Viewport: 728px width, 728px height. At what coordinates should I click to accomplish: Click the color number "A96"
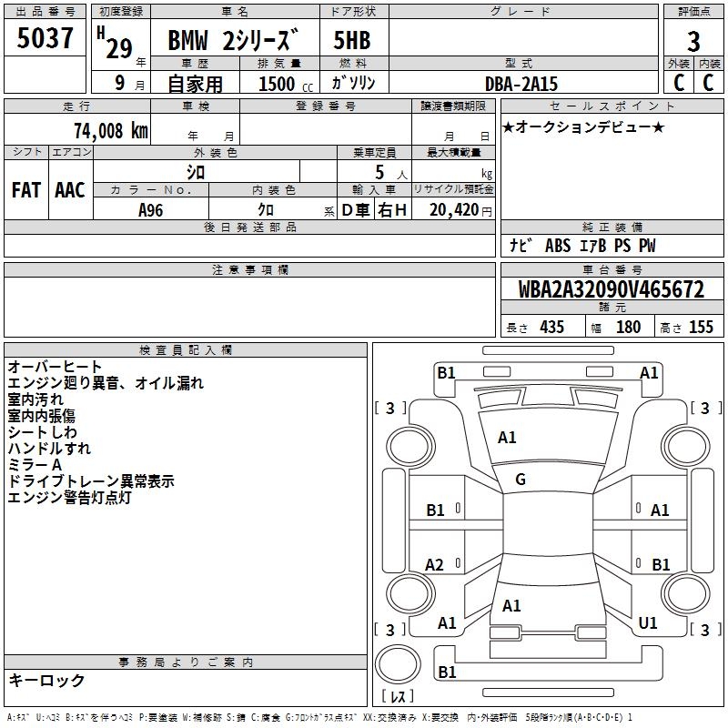point(150,210)
